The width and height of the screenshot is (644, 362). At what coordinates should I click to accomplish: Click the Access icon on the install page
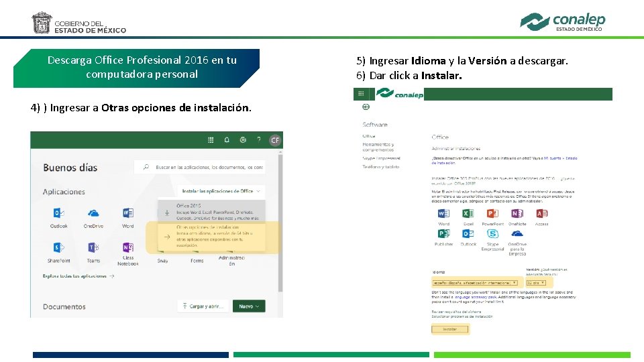point(542,213)
